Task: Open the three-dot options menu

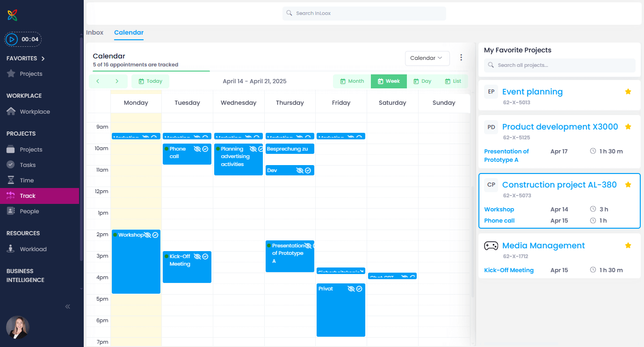Action: click(x=461, y=57)
